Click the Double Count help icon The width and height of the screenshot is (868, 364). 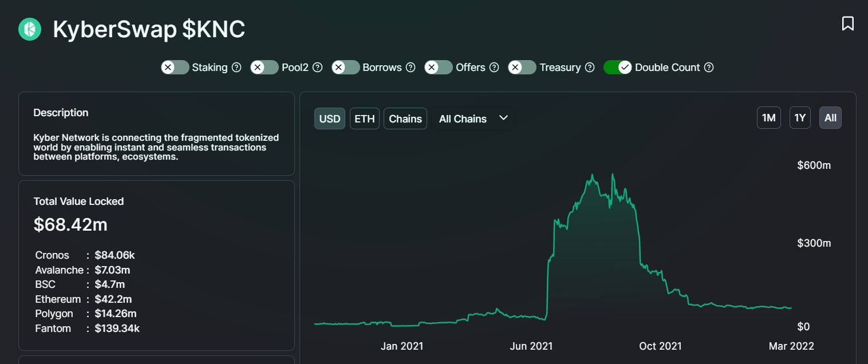(709, 68)
